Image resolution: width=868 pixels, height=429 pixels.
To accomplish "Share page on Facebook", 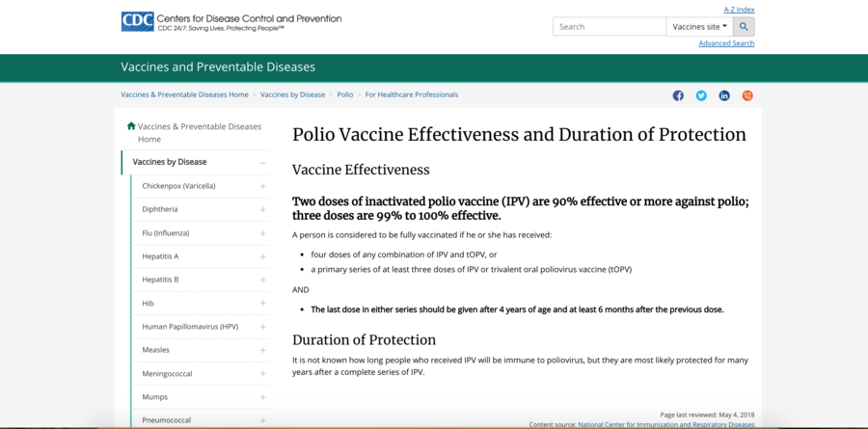I will (678, 95).
